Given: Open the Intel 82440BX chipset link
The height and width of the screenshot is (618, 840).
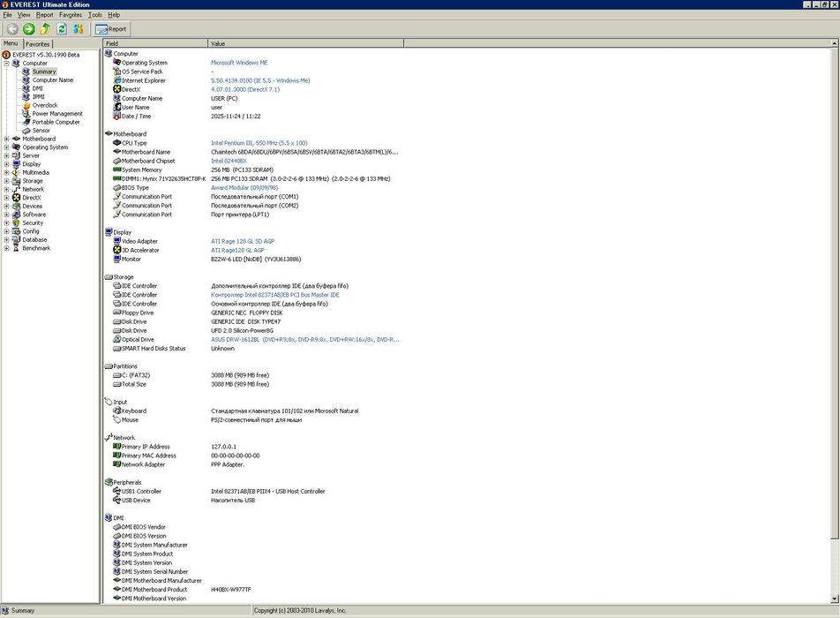Looking at the screenshot, I should [x=229, y=161].
